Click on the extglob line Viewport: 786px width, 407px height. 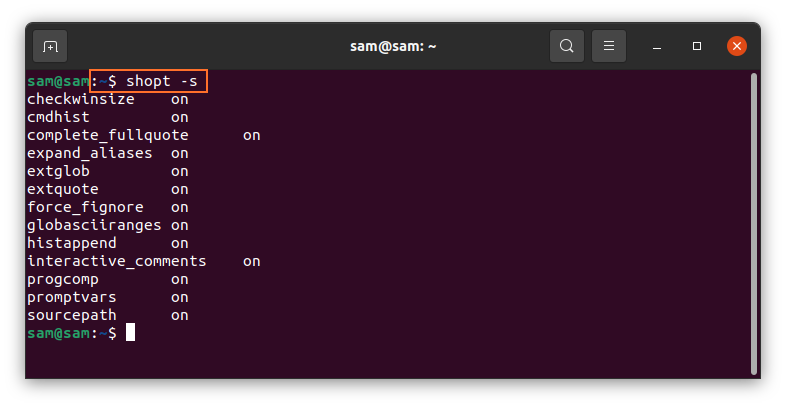(58, 171)
